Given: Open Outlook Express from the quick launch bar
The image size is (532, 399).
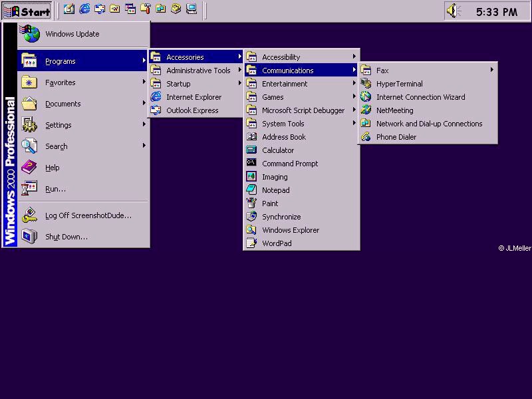Looking at the screenshot, I should point(100,9).
